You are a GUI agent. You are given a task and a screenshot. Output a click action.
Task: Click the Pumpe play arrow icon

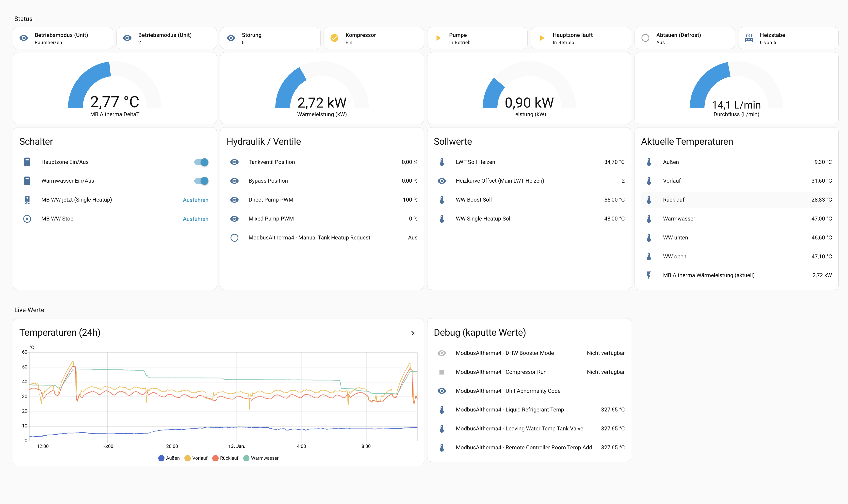pyautogui.click(x=438, y=38)
